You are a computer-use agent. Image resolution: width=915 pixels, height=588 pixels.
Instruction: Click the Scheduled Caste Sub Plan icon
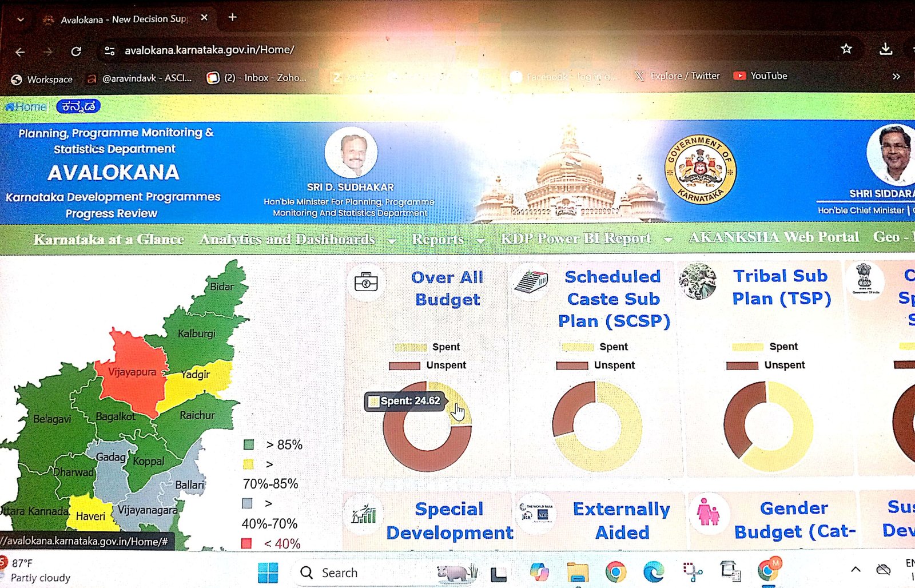(531, 281)
